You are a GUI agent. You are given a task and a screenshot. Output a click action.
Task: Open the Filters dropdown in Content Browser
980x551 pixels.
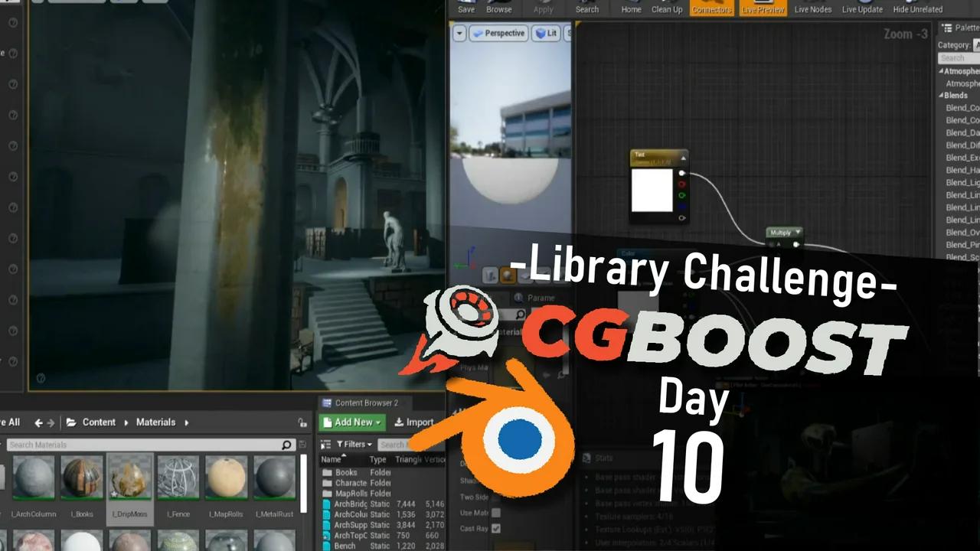tap(354, 444)
